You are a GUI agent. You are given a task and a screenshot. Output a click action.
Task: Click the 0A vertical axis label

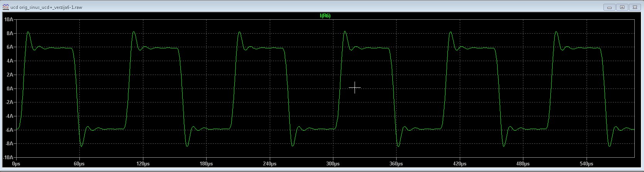[x=10, y=89]
